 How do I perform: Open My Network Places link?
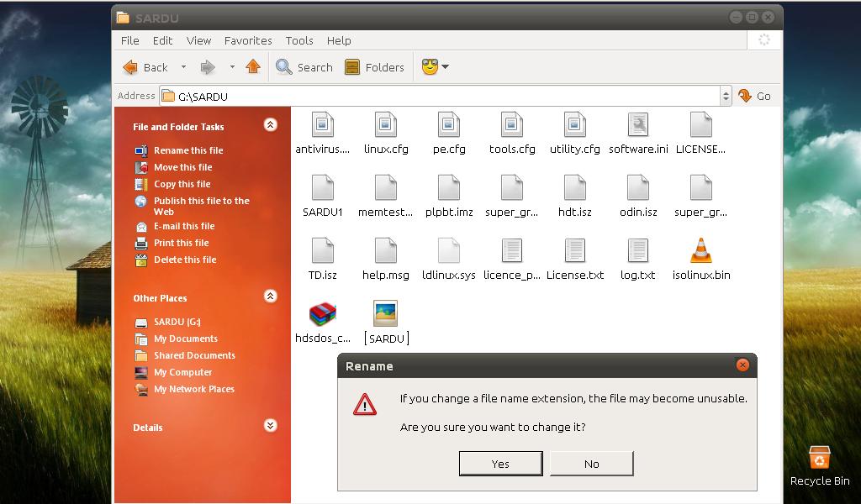[184, 390]
